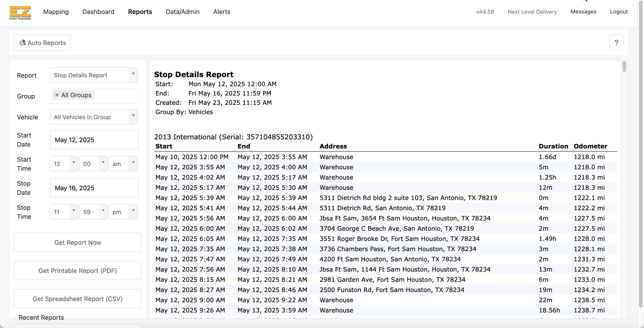
Task: Open the Stop Time pm selector
Action: point(123,212)
